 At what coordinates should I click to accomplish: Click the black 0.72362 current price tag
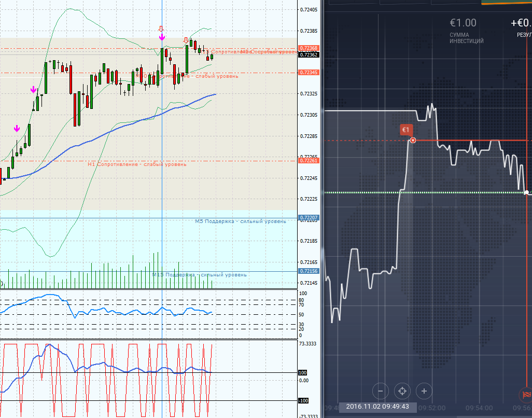[x=309, y=54]
